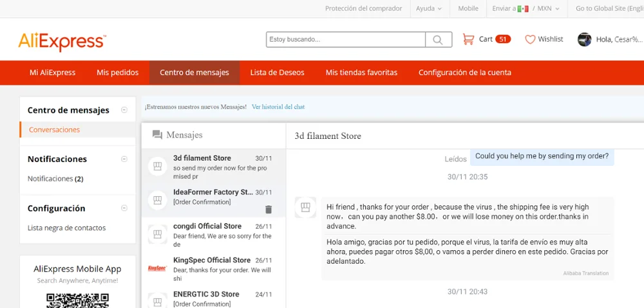Open congdi Official Store conversation

tap(213, 234)
